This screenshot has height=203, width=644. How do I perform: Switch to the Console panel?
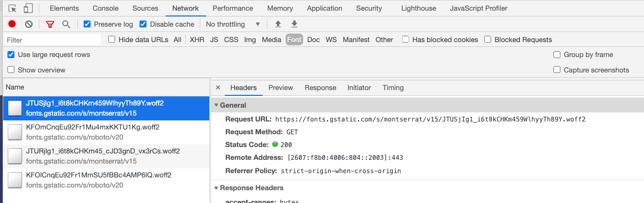[x=105, y=8]
